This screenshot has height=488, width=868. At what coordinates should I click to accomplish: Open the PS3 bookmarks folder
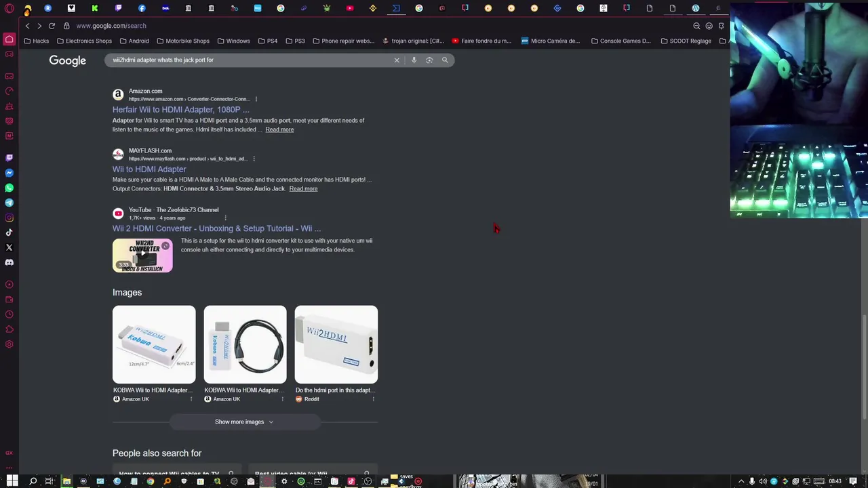(295, 41)
